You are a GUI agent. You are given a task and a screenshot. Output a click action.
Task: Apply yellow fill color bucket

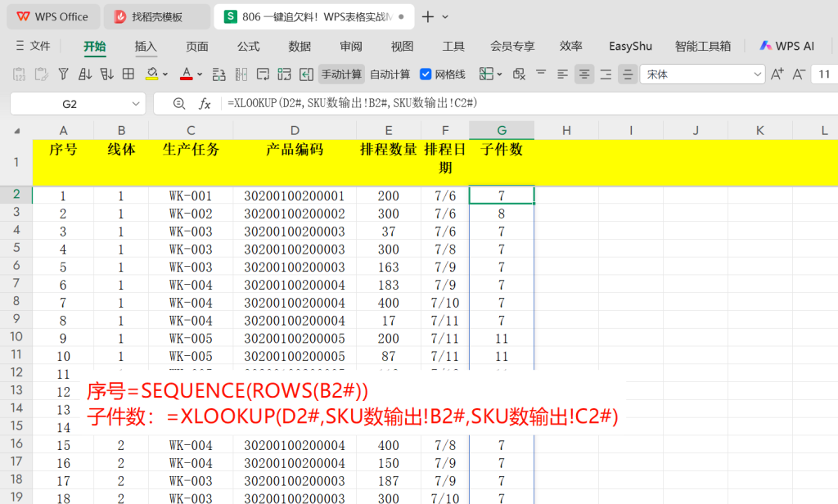[151, 74]
